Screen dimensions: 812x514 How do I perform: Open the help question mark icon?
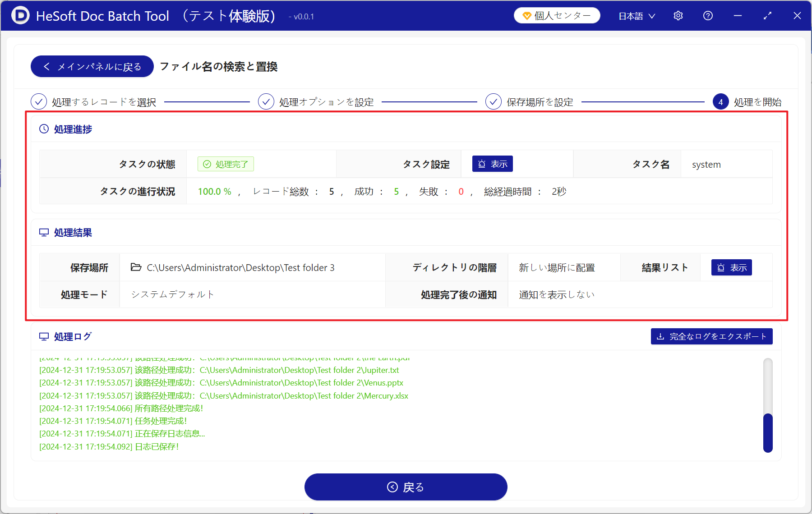[x=708, y=16]
